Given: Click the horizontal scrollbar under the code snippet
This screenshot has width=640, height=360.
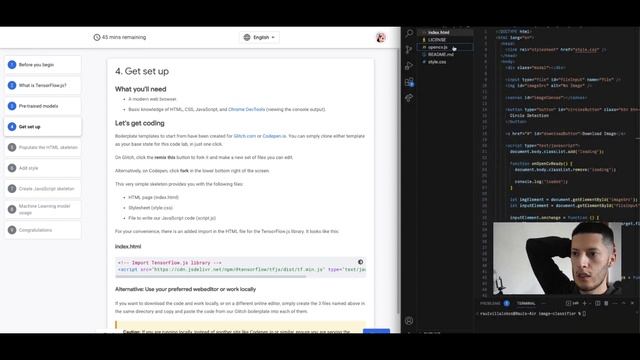Looking at the screenshot, I should tap(211, 276).
